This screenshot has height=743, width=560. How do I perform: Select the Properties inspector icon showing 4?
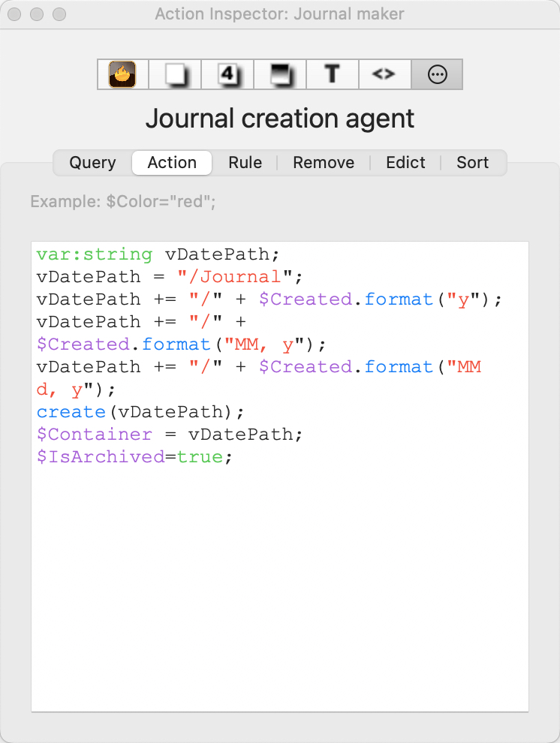227,74
